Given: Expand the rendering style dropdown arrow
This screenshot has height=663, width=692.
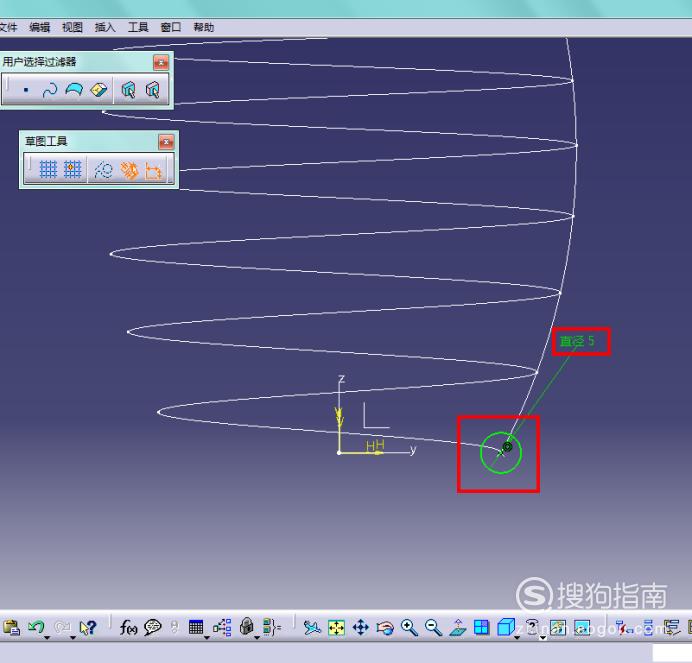Looking at the screenshot, I should (x=543, y=637).
